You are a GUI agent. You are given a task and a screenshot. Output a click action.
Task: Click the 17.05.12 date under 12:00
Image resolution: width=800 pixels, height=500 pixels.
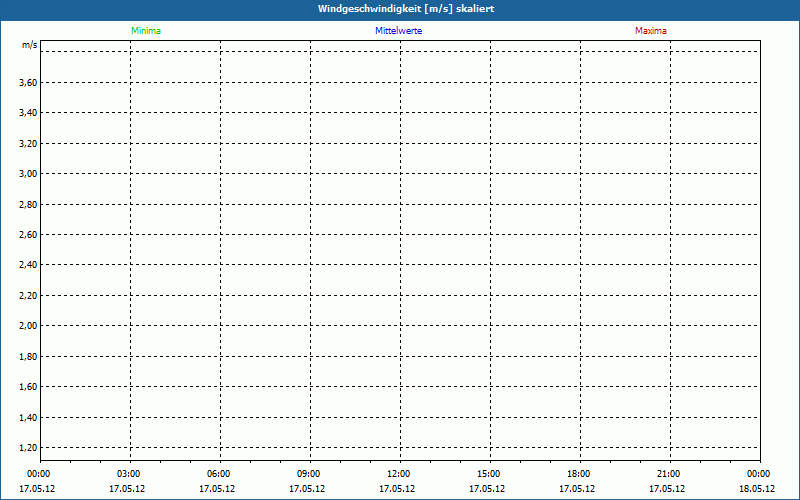397,489
